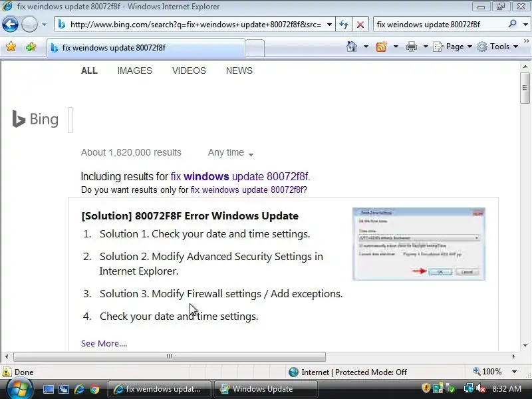The width and height of the screenshot is (532, 399).
Task: Expand the address bar history dropdown
Action: tap(329, 25)
